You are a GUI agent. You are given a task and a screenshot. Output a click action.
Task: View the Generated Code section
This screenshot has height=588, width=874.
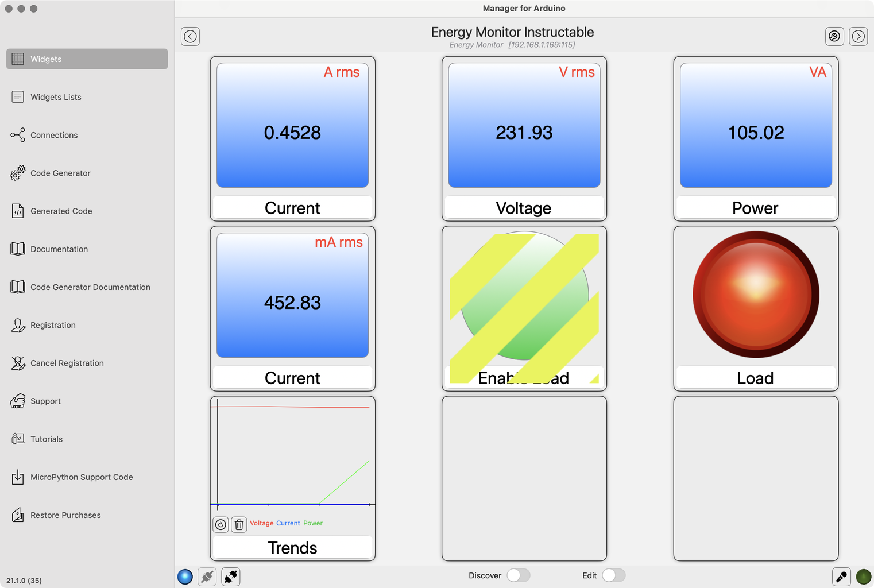61,211
